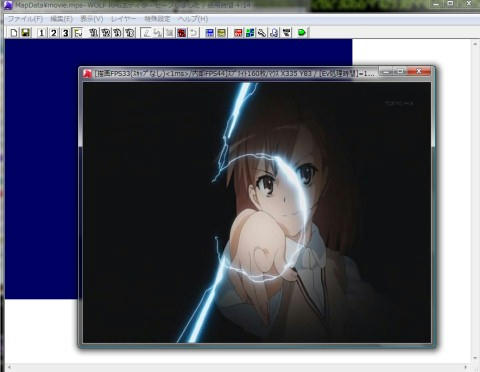Select layer 1 button in toolbar
This screenshot has height=372, width=480.
tap(42, 33)
